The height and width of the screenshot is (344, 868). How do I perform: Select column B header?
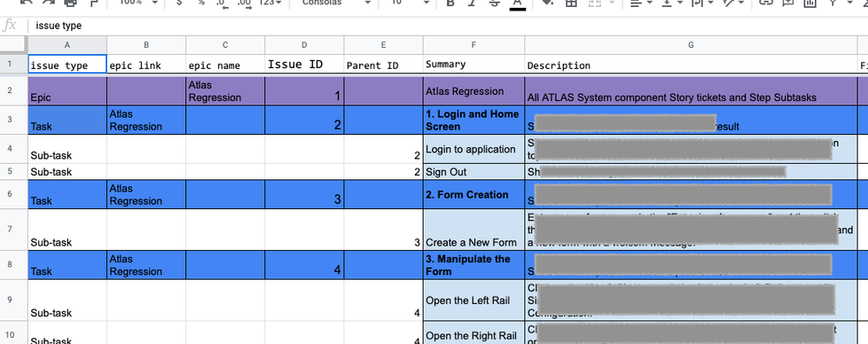(x=146, y=45)
